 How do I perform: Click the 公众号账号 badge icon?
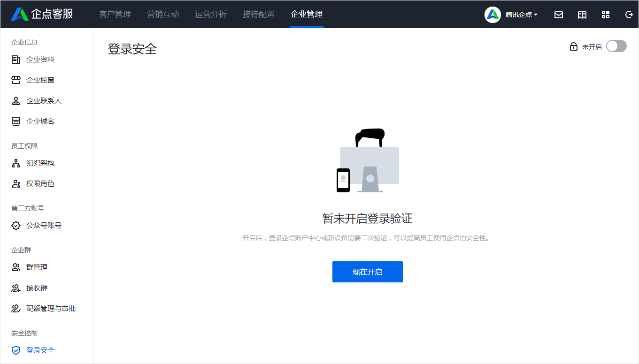coord(16,226)
